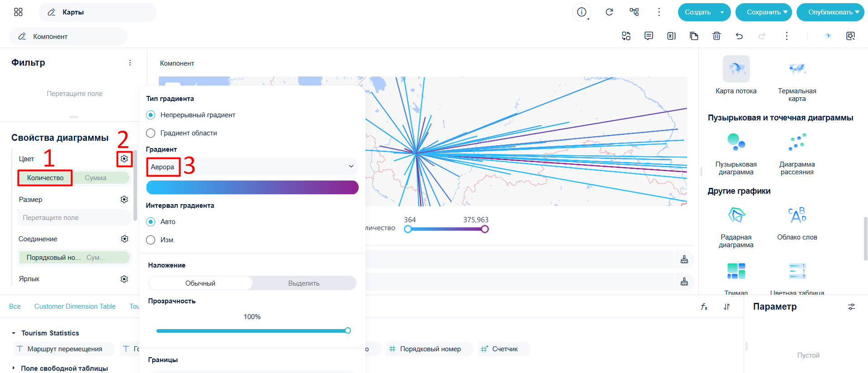Screen dimensions: 868x373
Task: Click the Прозрачность opacity slider handle
Action: point(348,330)
